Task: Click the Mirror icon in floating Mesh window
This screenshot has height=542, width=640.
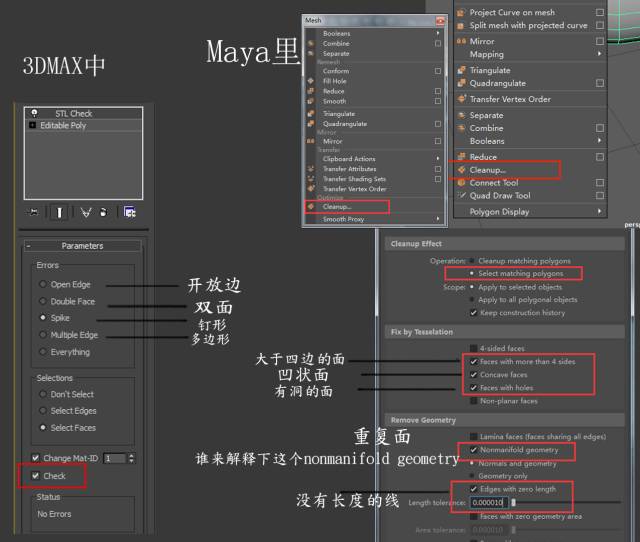Action: pos(311,141)
